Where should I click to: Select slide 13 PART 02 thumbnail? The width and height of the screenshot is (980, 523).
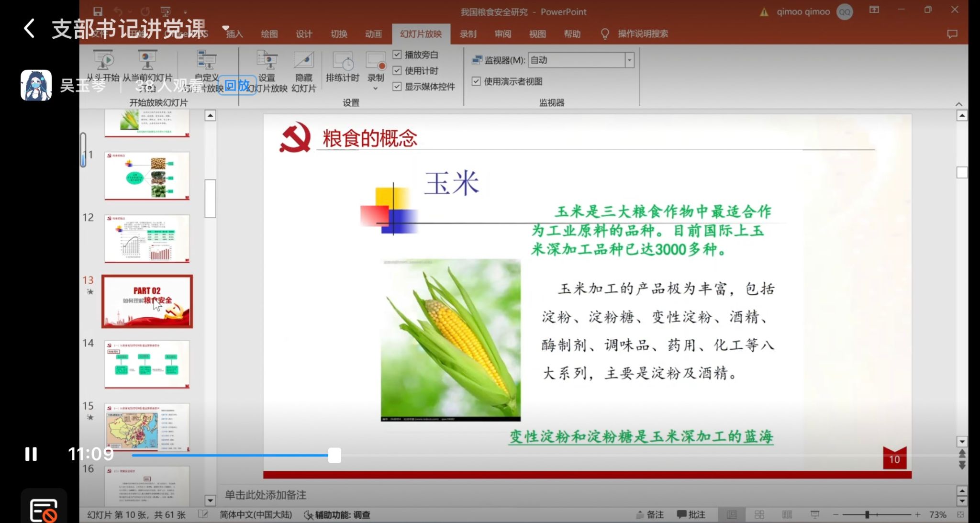click(x=147, y=301)
